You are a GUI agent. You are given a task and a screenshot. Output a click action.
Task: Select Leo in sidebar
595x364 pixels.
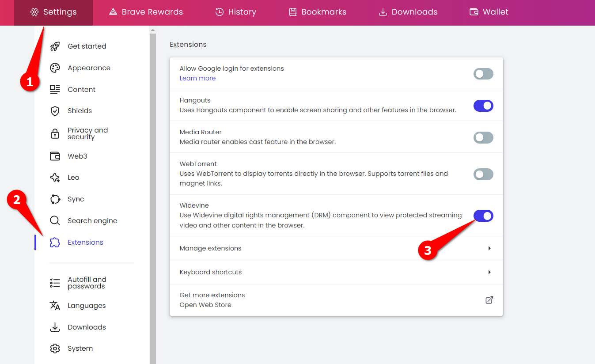click(73, 178)
